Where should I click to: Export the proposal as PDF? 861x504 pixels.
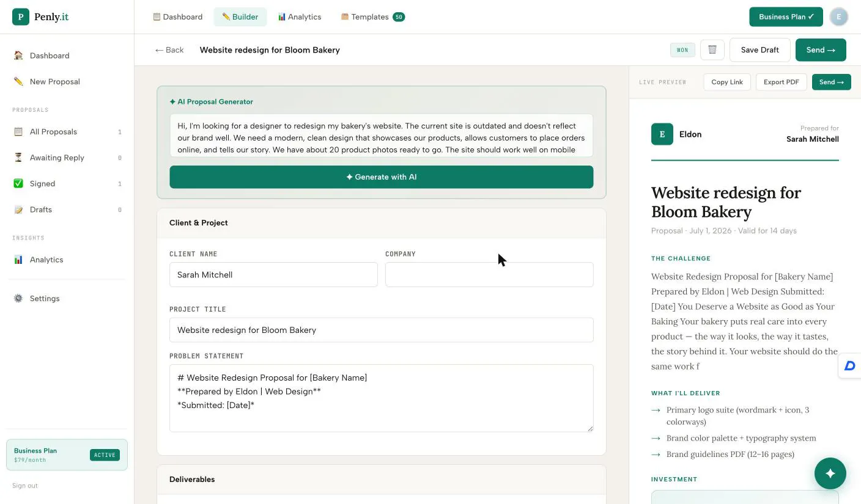click(x=782, y=82)
